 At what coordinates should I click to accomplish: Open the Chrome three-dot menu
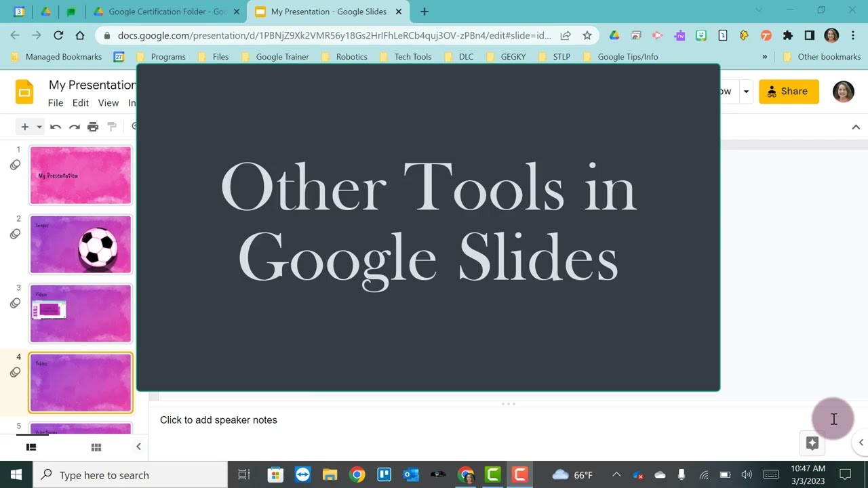point(852,35)
